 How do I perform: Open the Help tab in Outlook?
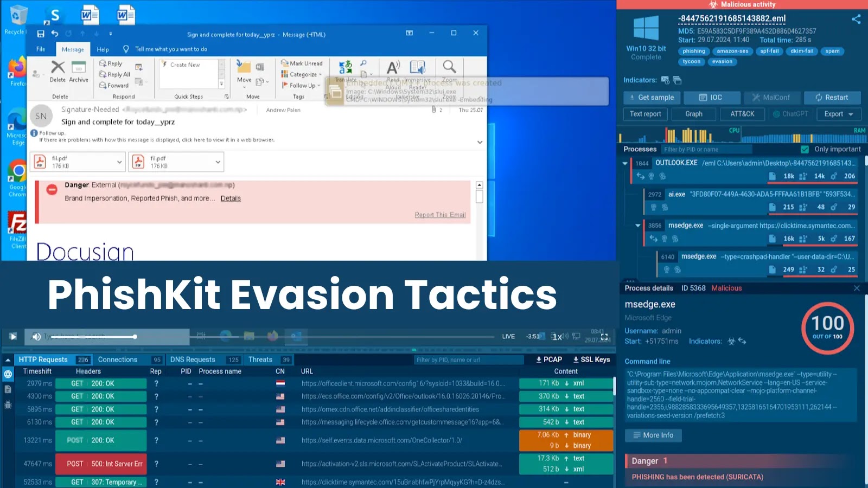click(x=103, y=49)
